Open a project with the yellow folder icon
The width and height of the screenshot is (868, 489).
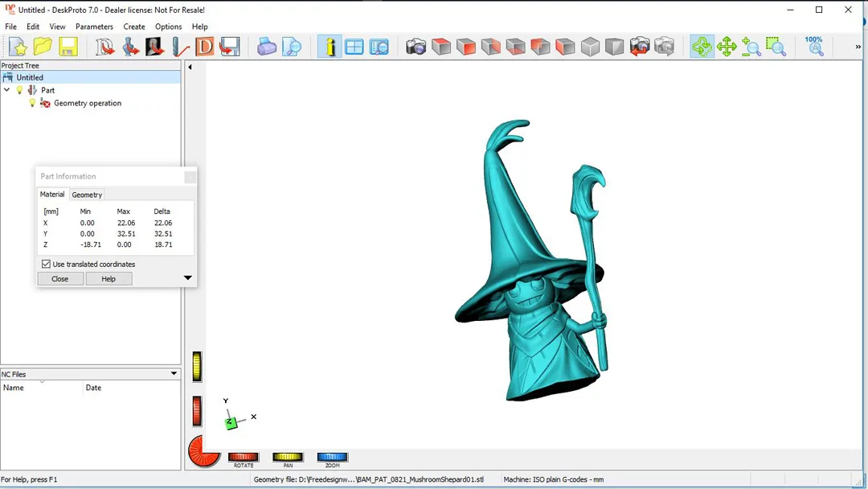pos(43,47)
